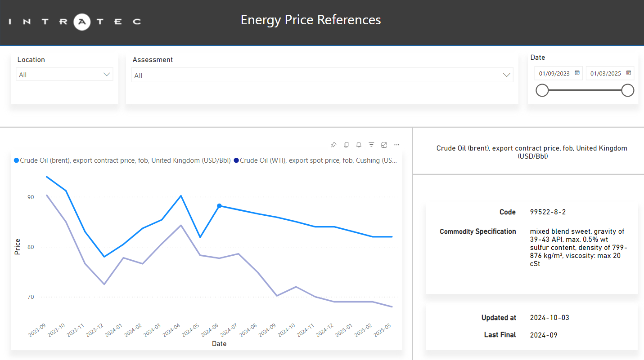Pin the price chart visual
Screen dimensions: 644x360
tap(333, 145)
